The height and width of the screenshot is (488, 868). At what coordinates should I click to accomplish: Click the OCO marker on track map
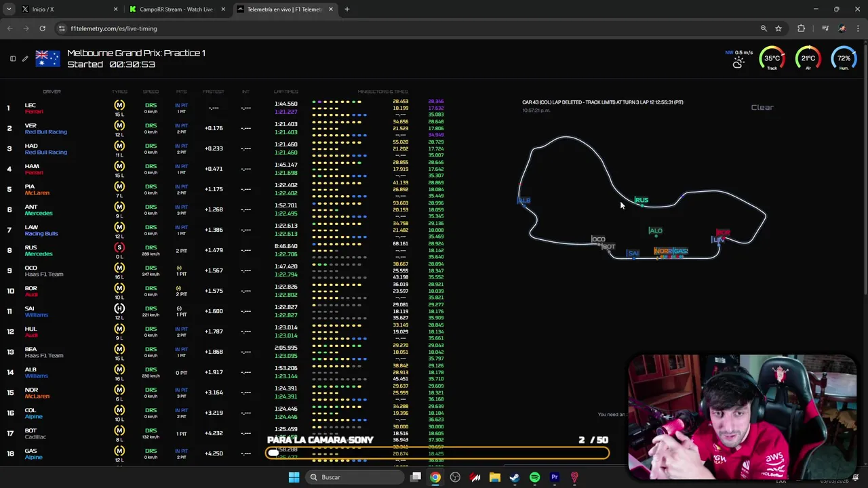point(598,239)
